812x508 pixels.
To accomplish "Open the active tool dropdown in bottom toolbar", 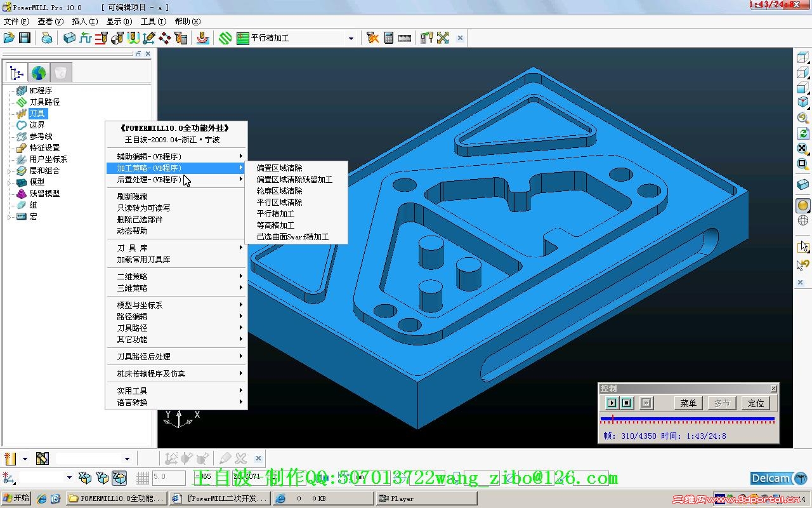I will pyautogui.click(x=127, y=458).
